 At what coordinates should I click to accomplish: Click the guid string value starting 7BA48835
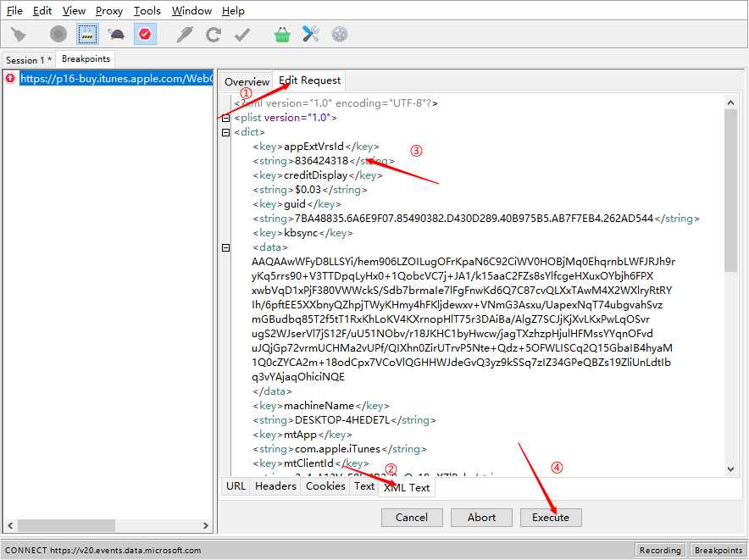[474, 219]
